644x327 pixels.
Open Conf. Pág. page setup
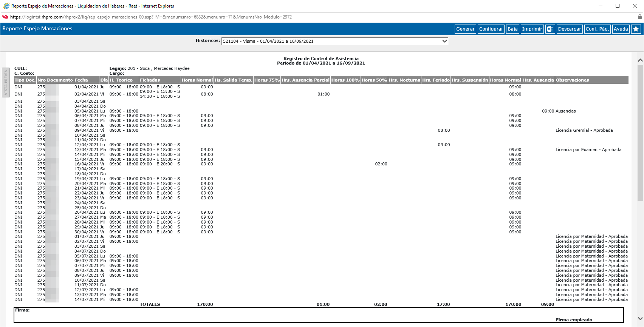(x=597, y=29)
